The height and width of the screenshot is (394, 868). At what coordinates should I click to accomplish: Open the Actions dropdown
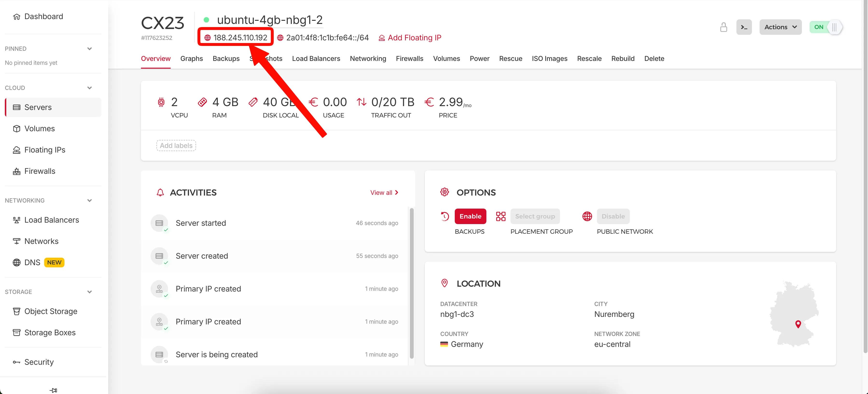click(x=780, y=27)
